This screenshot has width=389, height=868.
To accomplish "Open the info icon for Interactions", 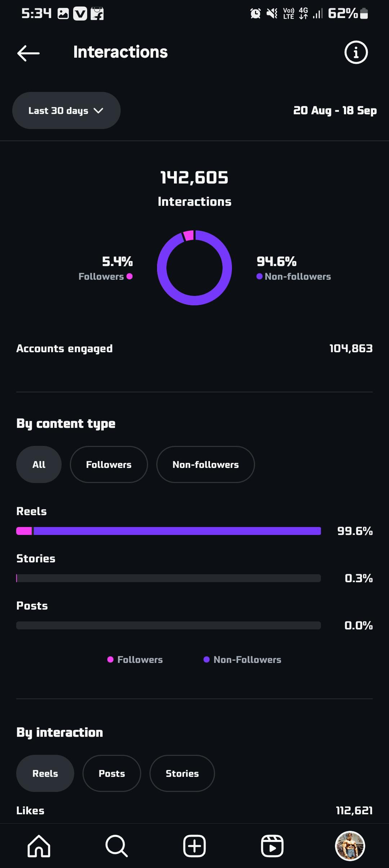I will [x=356, y=53].
